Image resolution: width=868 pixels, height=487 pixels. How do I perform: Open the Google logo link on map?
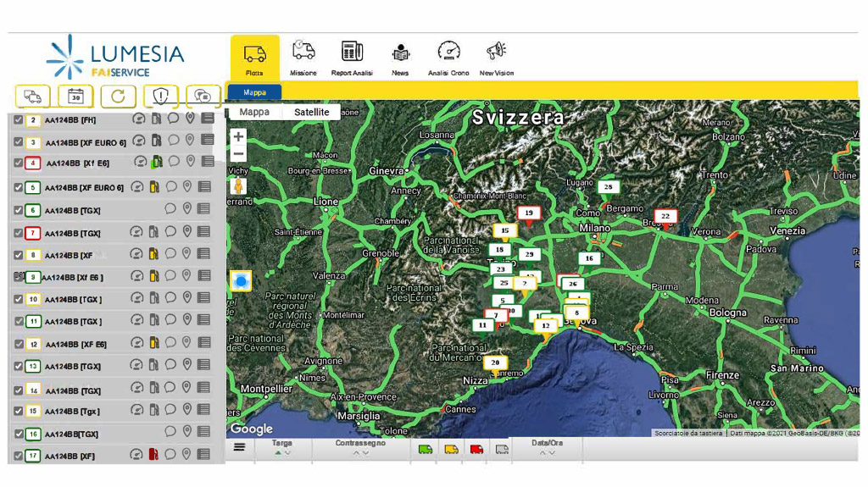coord(252,429)
